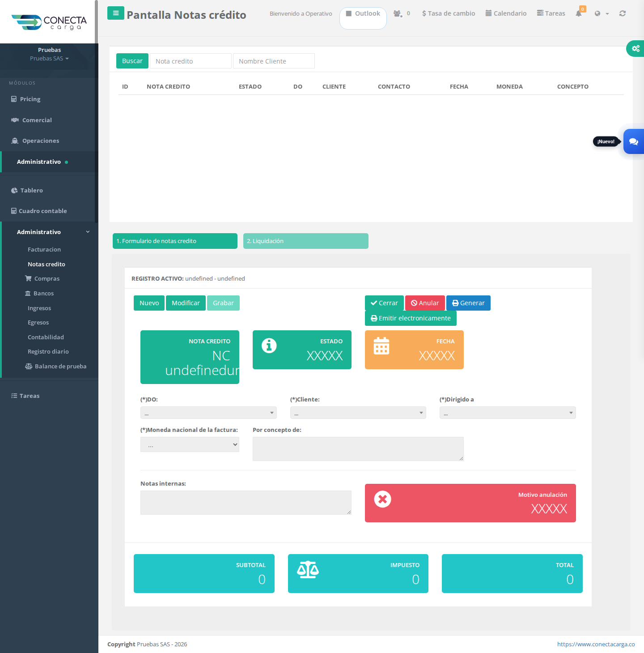
Task: Collapse the Administrativo submenu
Action: tap(49, 232)
